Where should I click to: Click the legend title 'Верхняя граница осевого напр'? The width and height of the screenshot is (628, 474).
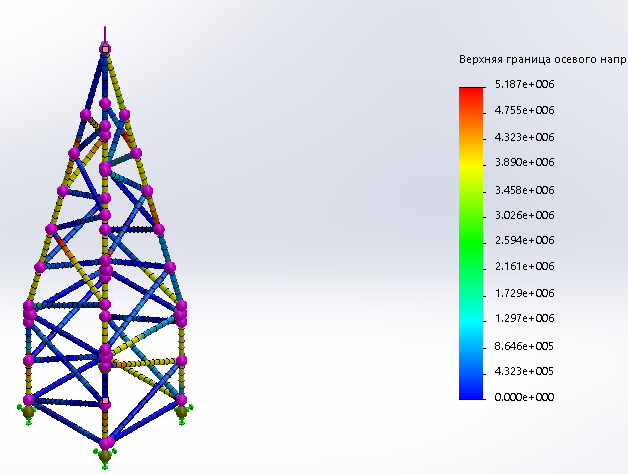(x=542, y=59)
